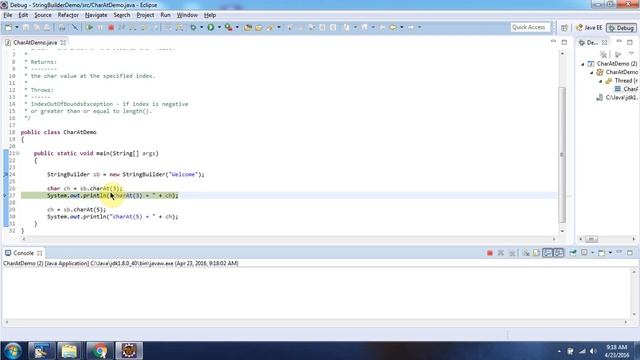Open the Open Console dropdown arrow

click(610, 253)
